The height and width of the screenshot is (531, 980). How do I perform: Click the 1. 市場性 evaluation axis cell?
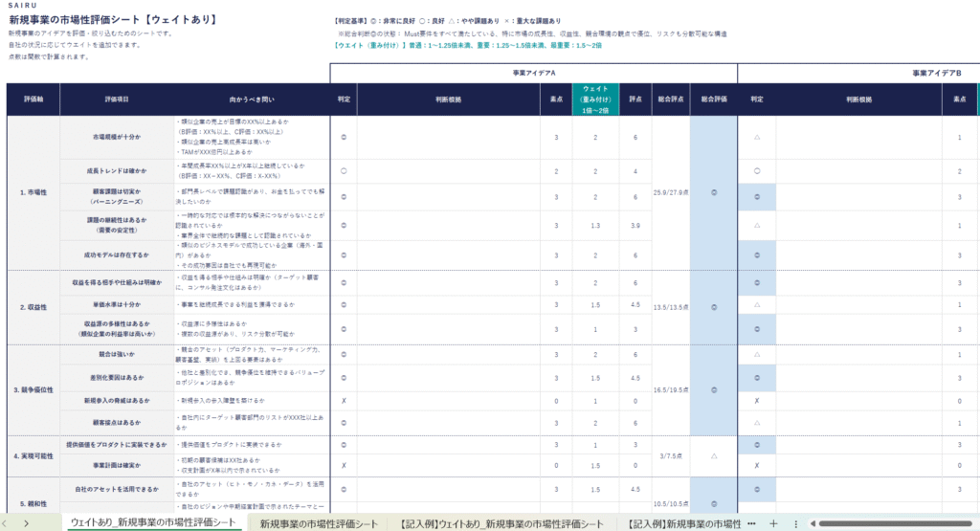pyautogui.click(x=33, y=192)
